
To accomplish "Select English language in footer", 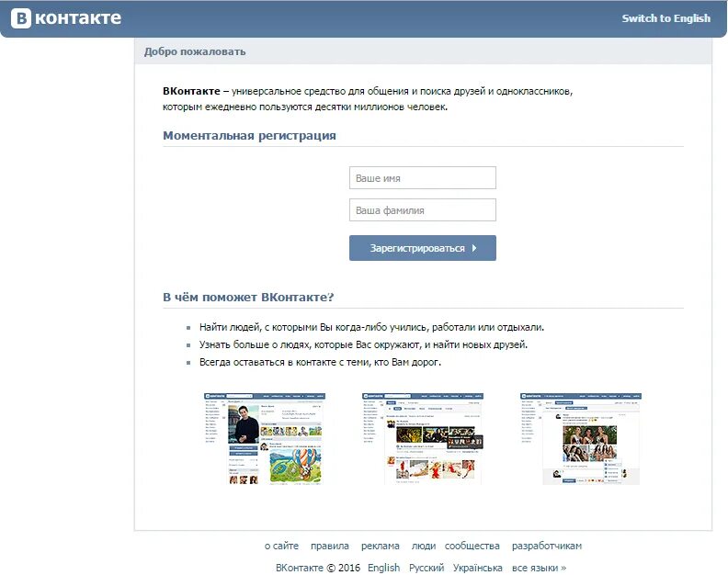I will point(383,568).
